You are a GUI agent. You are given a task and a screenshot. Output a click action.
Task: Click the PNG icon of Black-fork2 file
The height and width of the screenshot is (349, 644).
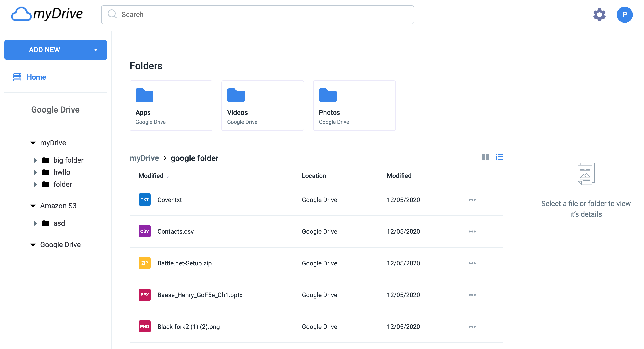pyautogui.click(x=144, y=326)
